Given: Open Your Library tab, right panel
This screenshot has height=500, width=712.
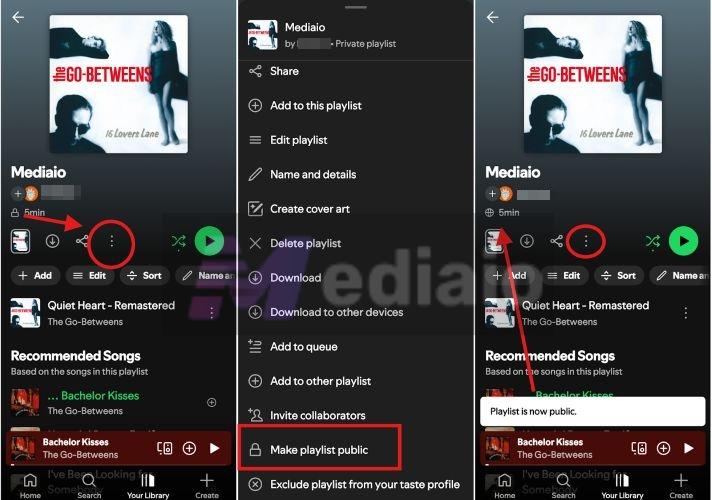Looking at the screenshot, I should coord(622,486).
